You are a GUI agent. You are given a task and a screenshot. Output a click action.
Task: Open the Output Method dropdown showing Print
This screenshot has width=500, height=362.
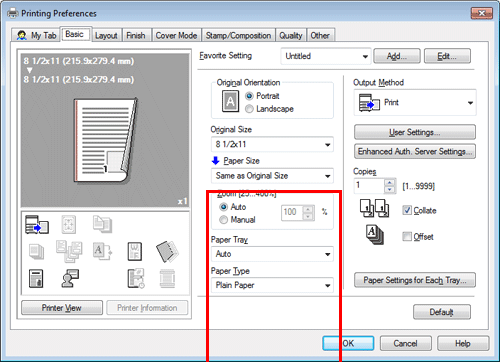pos(415,103)
